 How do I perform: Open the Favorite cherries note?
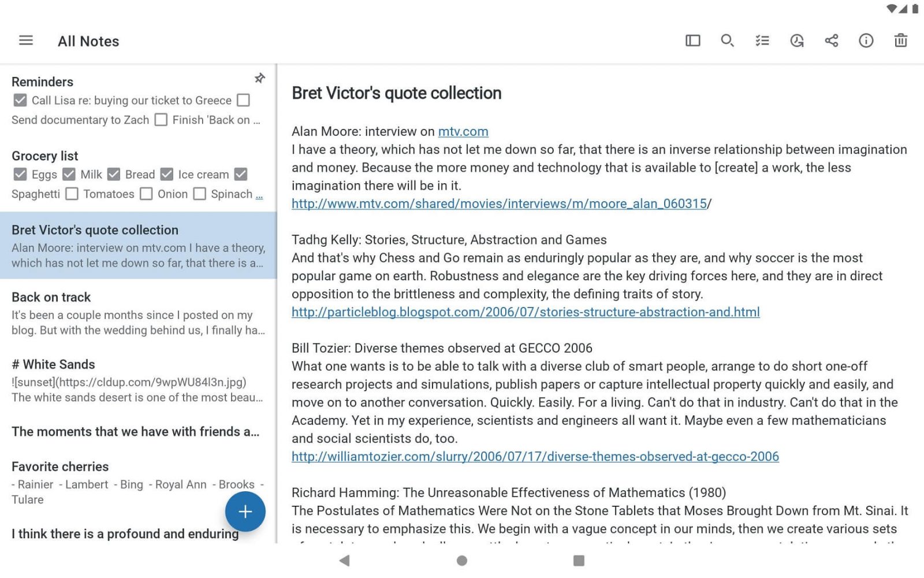pyautogui.click(x=138, y=482)
